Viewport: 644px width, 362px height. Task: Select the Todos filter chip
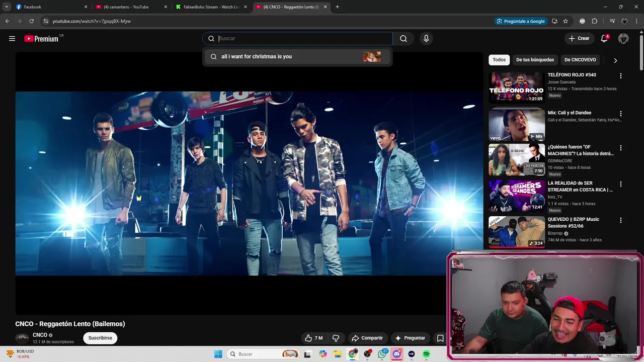[499, 60]
